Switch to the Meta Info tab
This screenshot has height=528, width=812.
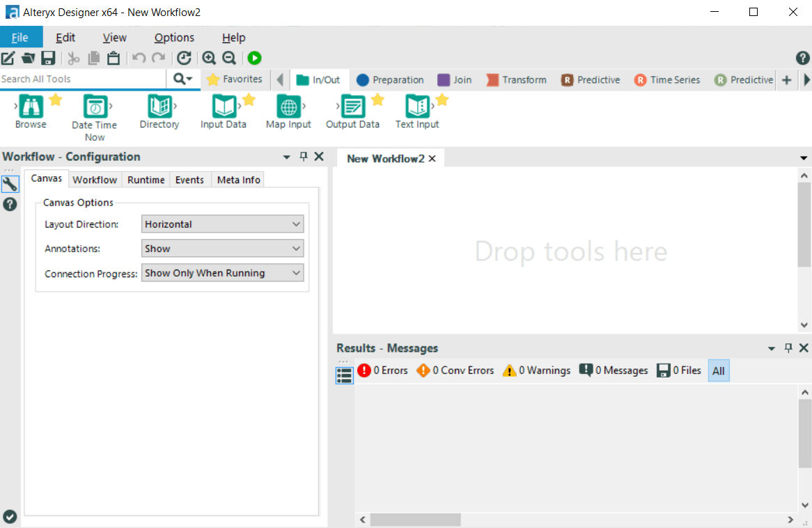tap(239, 180)
